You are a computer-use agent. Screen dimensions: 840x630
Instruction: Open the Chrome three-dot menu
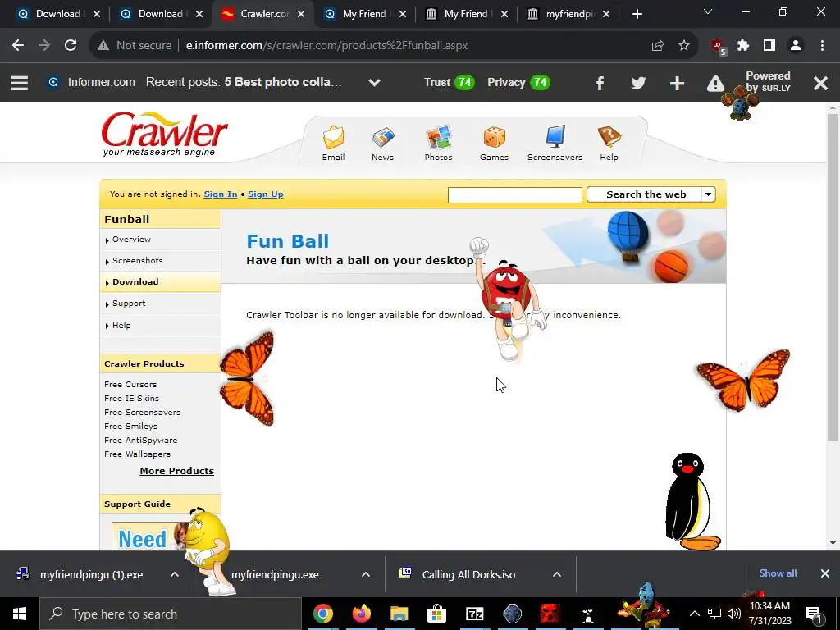pyautogui.click(x=822, y=46)
